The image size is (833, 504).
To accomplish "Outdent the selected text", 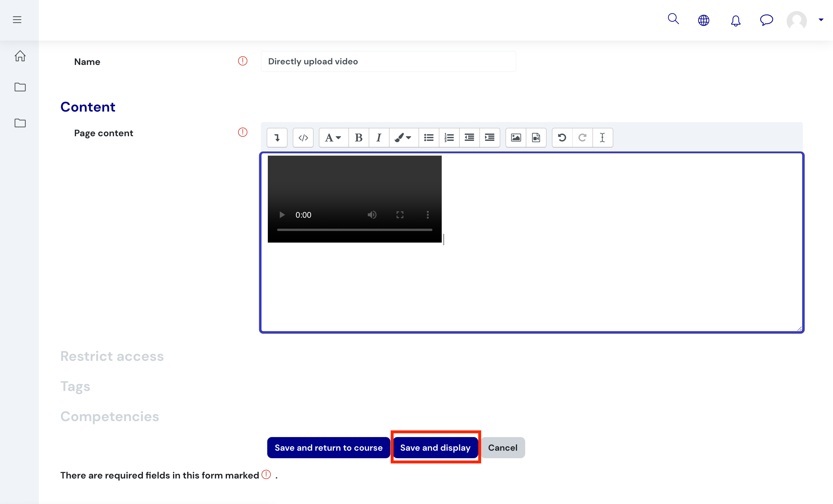I will coord(469,138).
